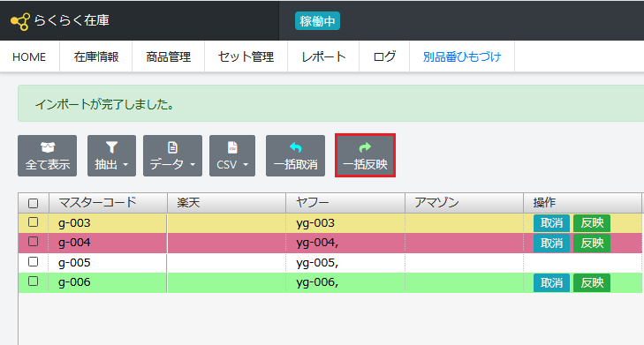The width and height of the screenshot is (644, 345).
Task: Check the g-004 row checkbox
Action: (x=34, y=242)
